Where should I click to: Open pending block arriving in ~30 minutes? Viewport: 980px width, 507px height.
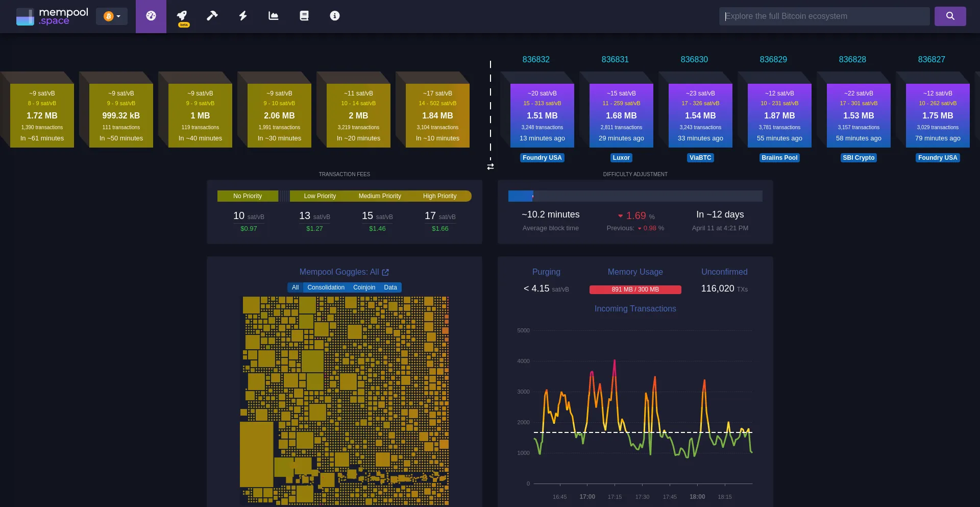pos(279,115)
